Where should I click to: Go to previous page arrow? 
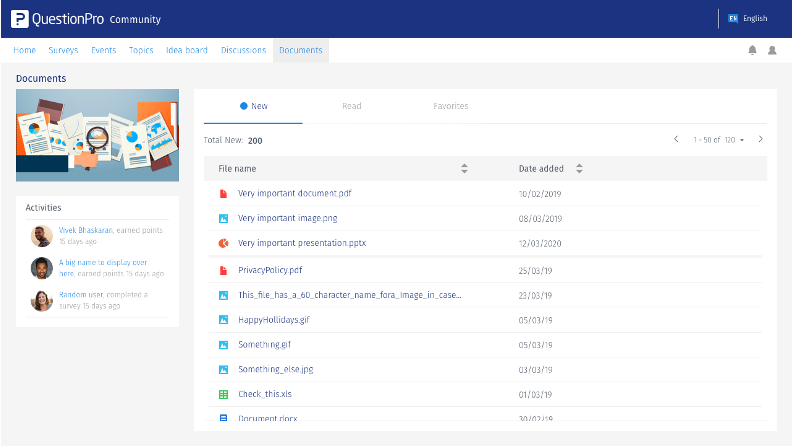click(676, 139)
